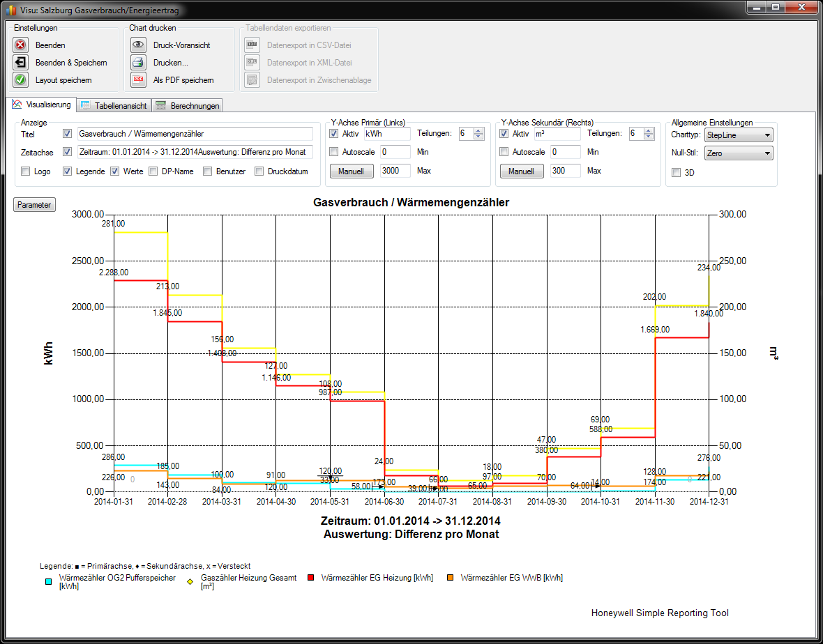Open the Charttyp StepLine dropdown

tap(739, 135)
